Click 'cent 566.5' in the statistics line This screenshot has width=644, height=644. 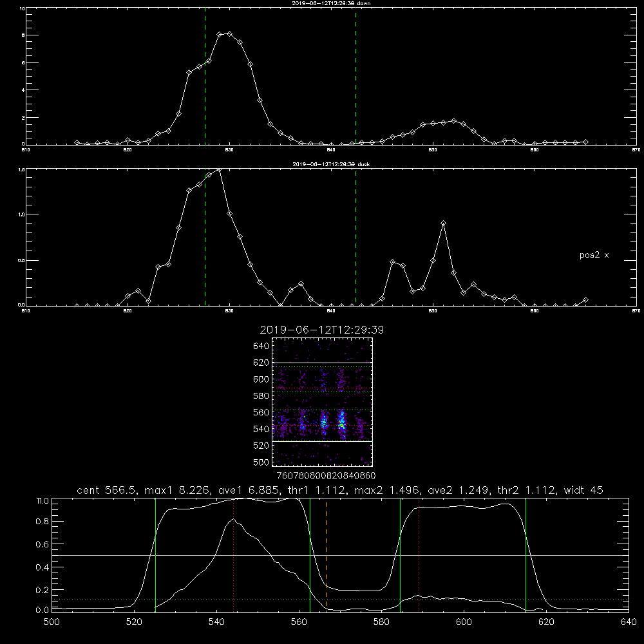click(106, 490)
